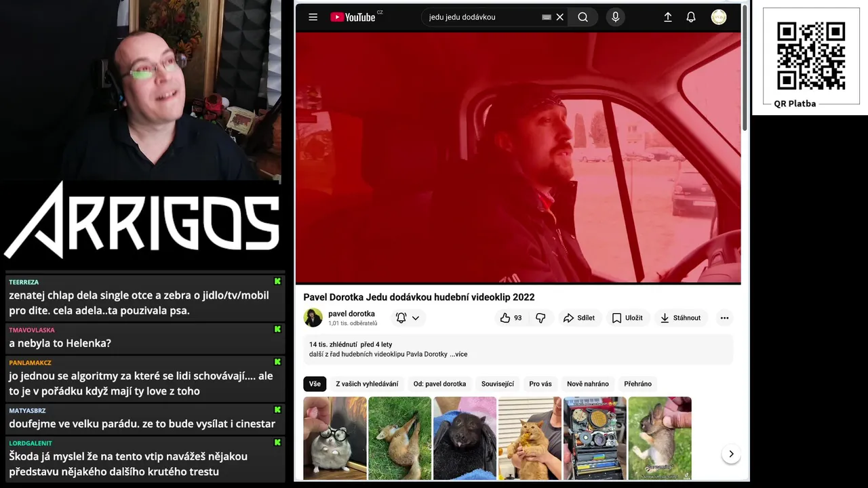The image size is (868, 488).
Task: Select the Vše filter chip
Action: coord(315,384)
